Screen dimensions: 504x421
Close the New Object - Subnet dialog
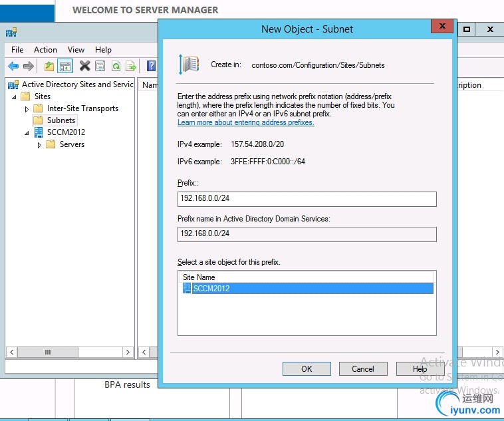(x=442, y=26)
